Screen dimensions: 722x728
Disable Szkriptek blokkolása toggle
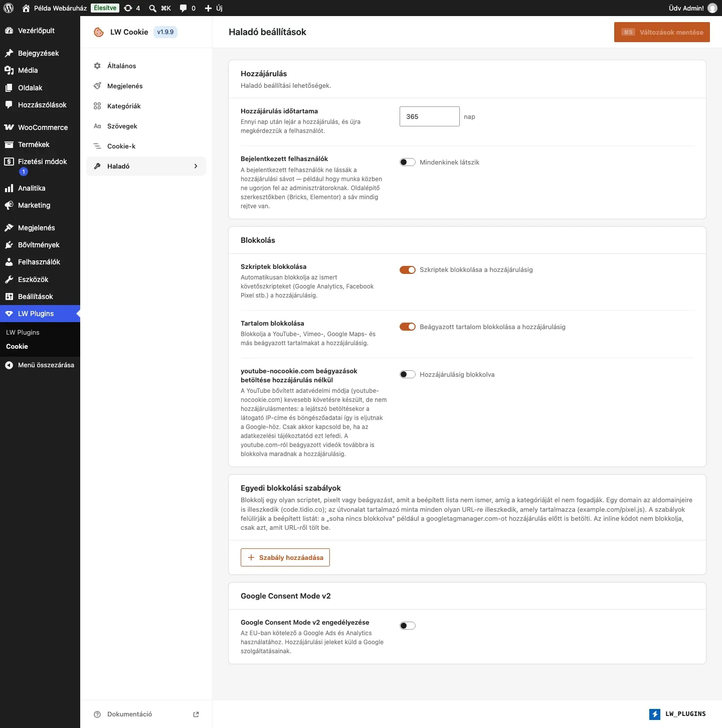pos(408,270)
